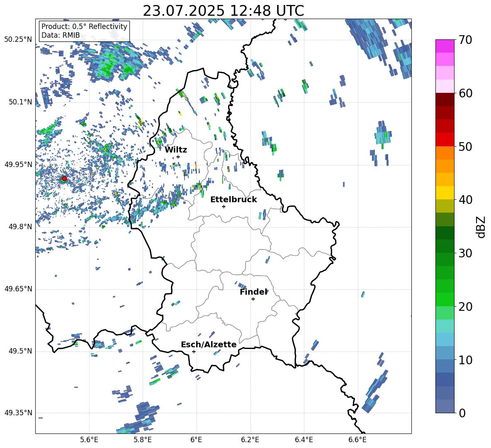Screen dimensions: 491x448
Task: Click the 50.25°N latitude label
Action: [18, 40]
